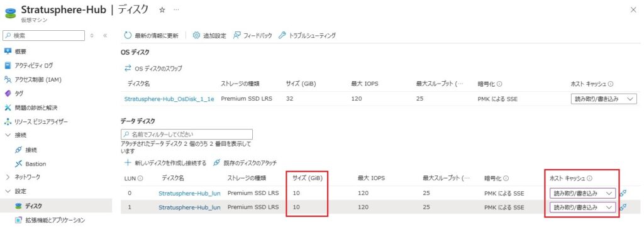The height and width of the screenshot is (227, 644).
Task: Open トラブルシューティング wrench tool
Action: coord(307,36)
